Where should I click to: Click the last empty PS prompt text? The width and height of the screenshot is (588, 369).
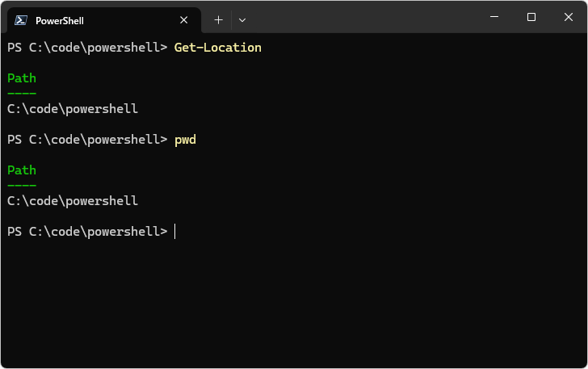[87, 232]
